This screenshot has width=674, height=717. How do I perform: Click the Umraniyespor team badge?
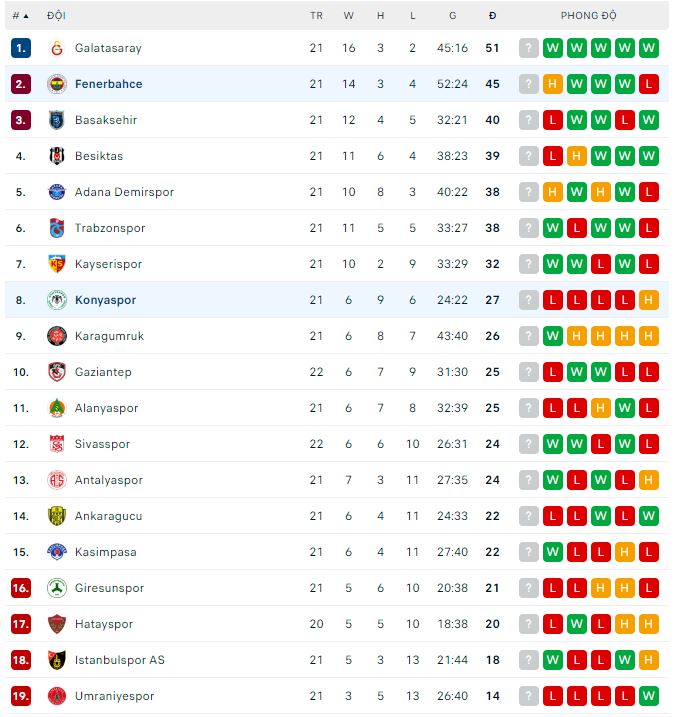(56, 696)
